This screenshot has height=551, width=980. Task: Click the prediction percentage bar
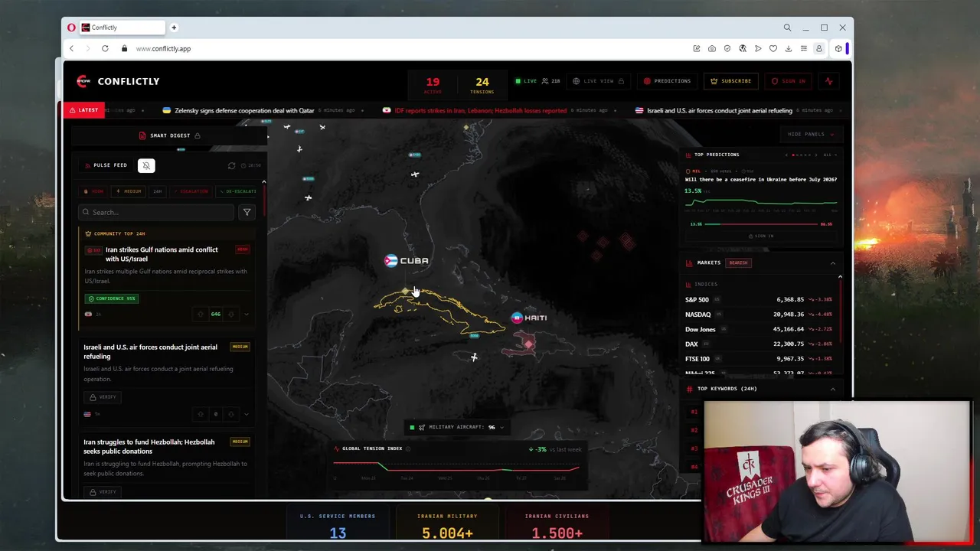[761, 224]
